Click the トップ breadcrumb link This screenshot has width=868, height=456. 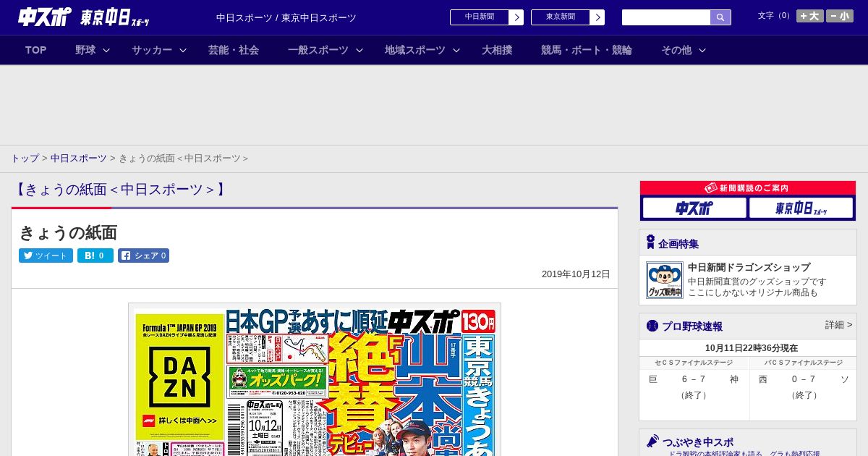pos(25,159)
